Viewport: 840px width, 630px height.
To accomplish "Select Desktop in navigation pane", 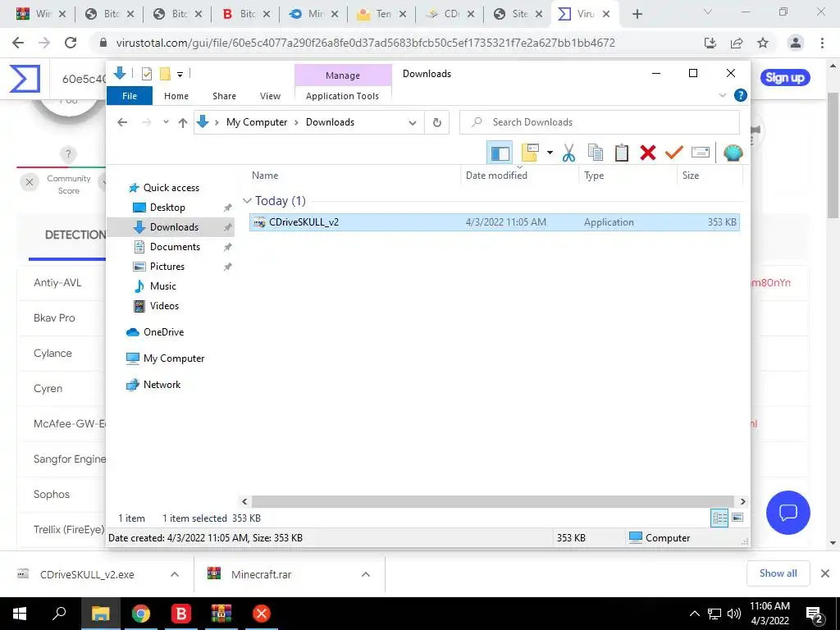I will point(167,208).
